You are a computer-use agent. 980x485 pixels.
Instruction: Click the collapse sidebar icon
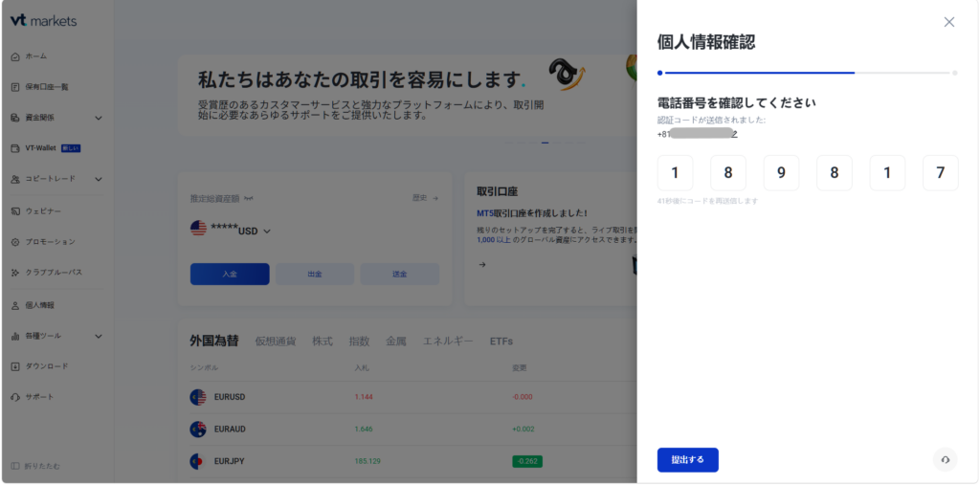15,466
